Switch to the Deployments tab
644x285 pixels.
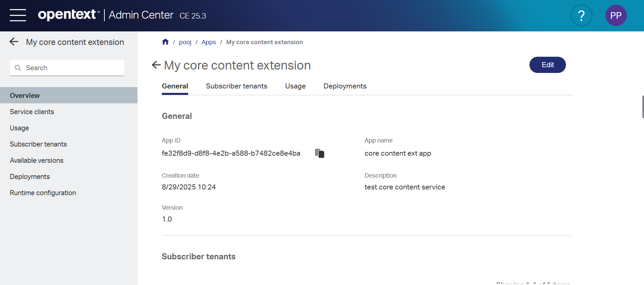(x=345, y=86)
